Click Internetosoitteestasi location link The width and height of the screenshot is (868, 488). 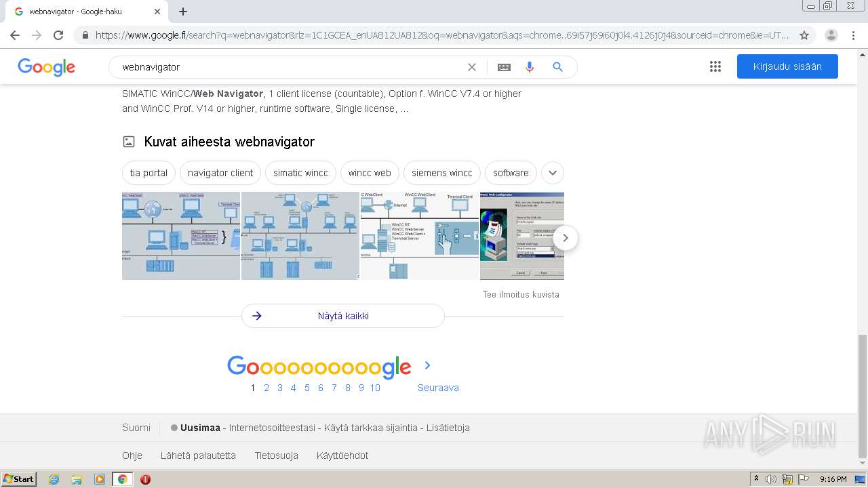[x=272, y=428]
